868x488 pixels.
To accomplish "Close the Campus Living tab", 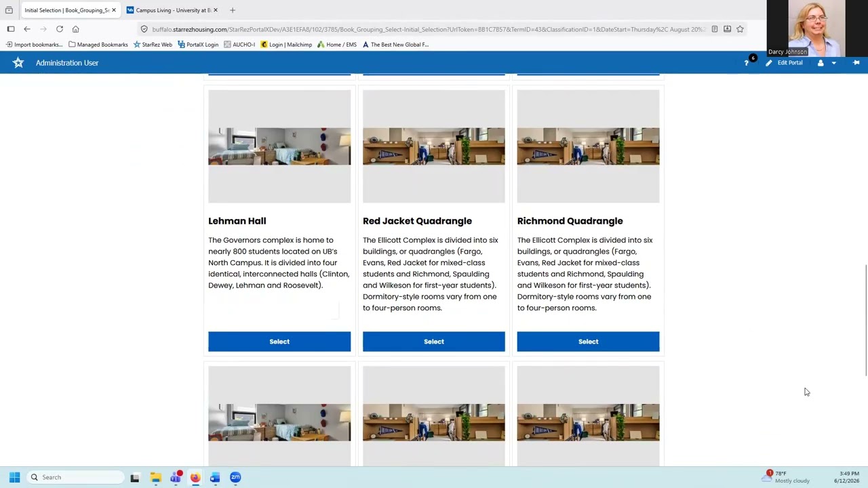I will (216, 10).
